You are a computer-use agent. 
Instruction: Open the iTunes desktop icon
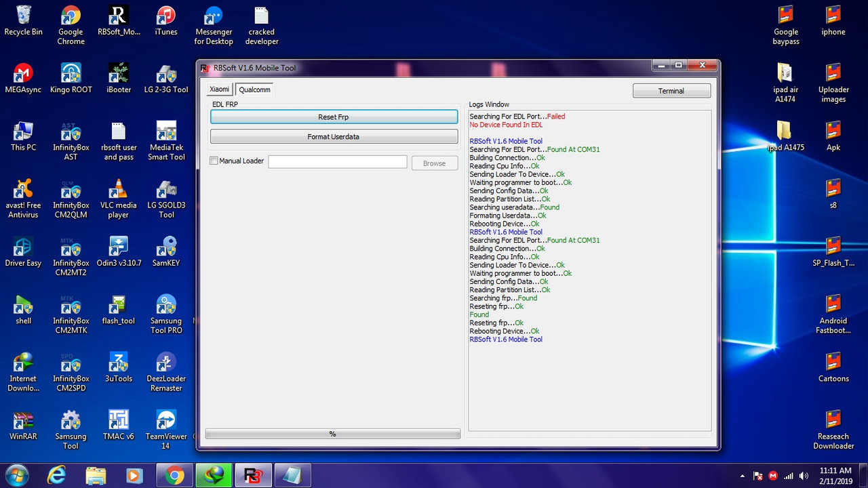166,21
